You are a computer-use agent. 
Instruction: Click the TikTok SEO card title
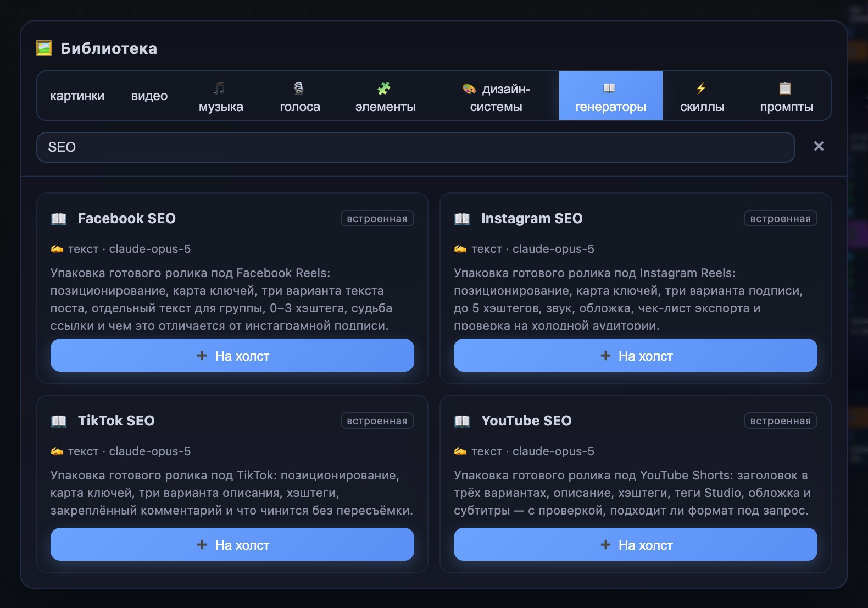tap(116, 421)
